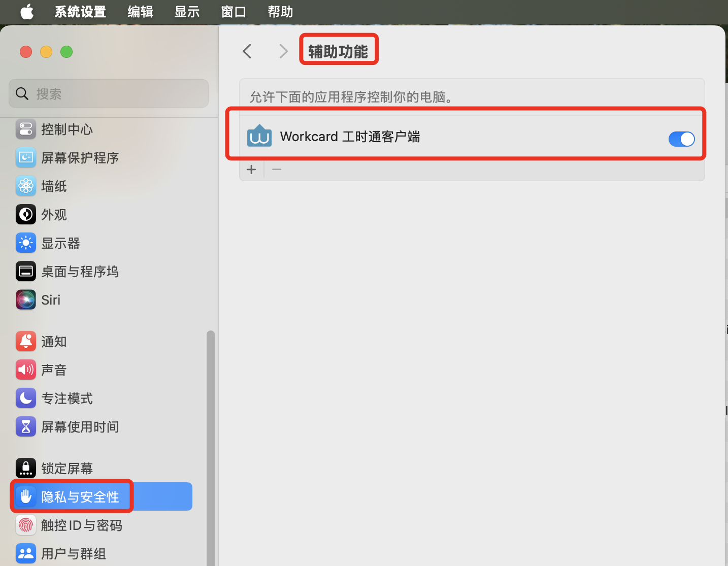Toggle Workcard 工时通客户端 accessibility switch
This screenshot has width=728, height=566.
[682, 139]
